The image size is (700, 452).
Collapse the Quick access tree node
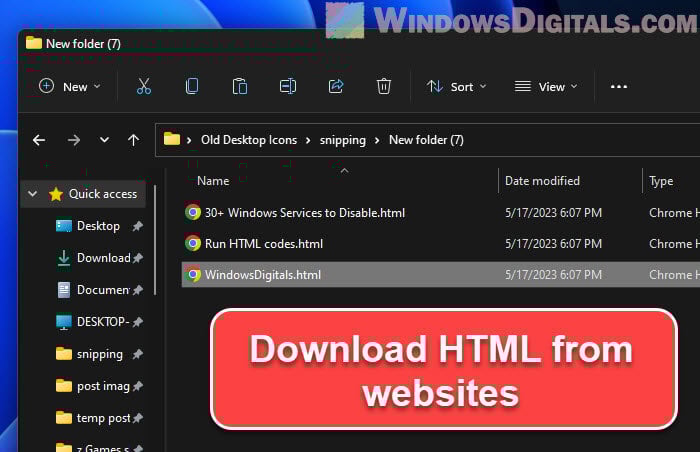(x=32, y=194)
